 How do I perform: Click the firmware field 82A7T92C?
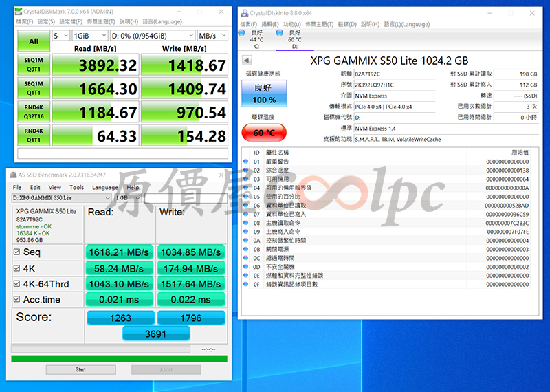[x=395, y=74]
